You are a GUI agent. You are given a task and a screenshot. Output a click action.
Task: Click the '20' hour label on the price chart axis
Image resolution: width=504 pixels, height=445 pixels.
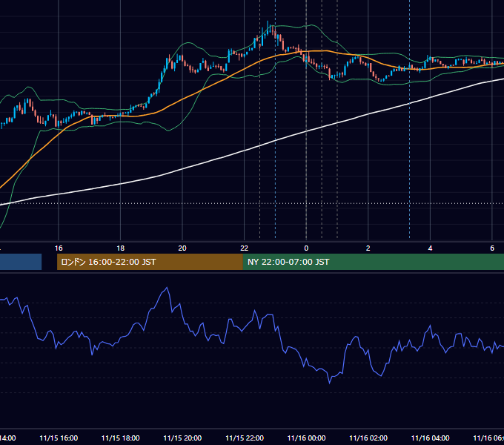click(x=182, y=248)
